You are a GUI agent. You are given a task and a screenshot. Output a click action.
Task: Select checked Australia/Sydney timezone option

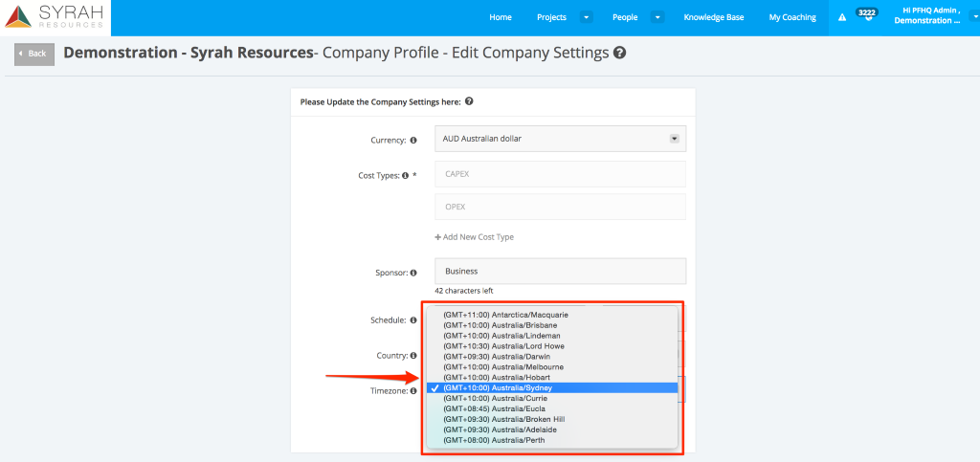point(552,387)
